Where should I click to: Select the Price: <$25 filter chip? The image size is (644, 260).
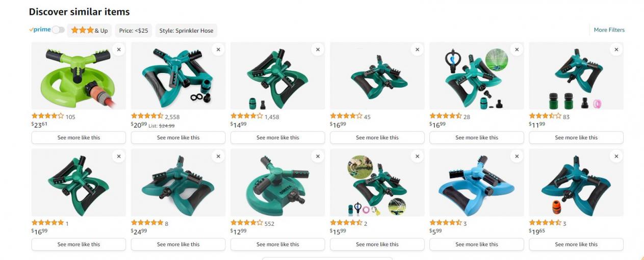tap(134, 31)
